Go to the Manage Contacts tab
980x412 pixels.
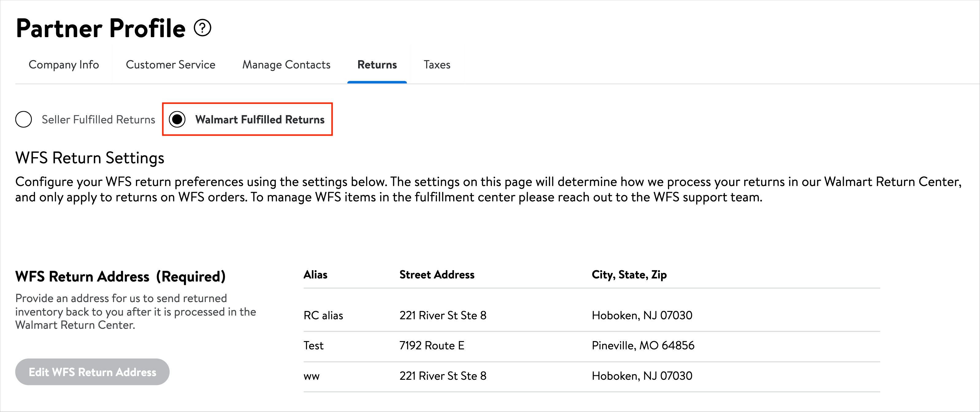286,65
